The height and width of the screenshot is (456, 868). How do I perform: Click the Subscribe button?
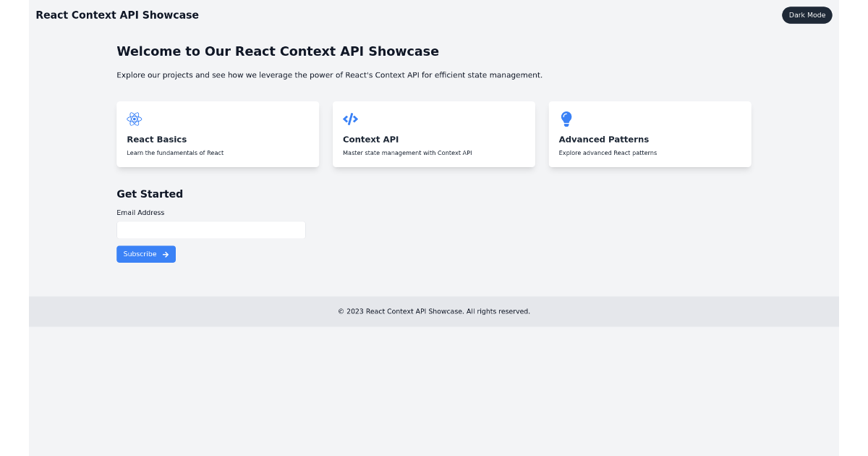pyautogui.click(x=146, y=254)
